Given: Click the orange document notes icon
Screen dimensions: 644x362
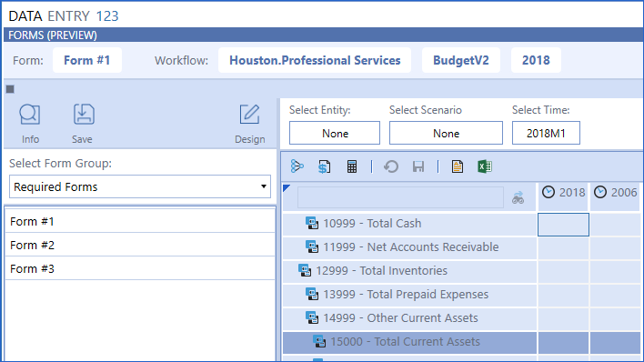Looking at the screenshot, I should tap(458, 166).
